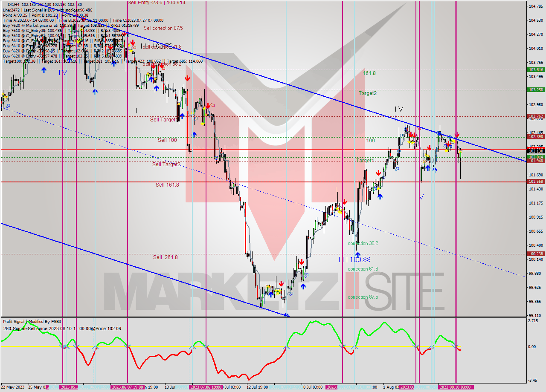Viewport: 546px width, 392px height.
Task: Select the 'correction 38.2' label
Action: pos(363,243)
